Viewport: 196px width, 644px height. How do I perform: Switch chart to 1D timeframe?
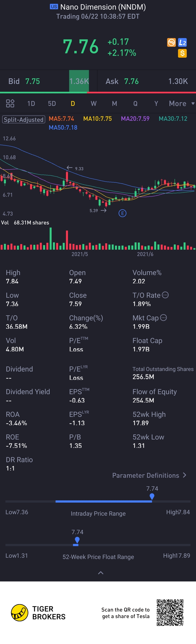click(31, 104)
